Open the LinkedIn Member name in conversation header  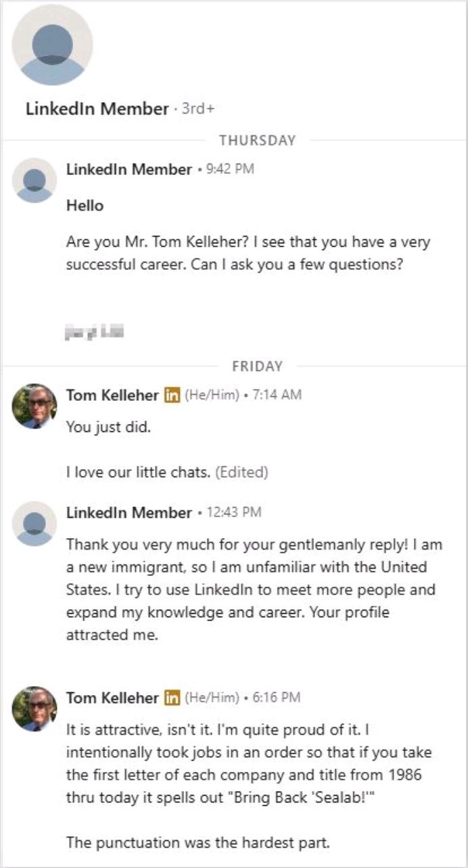click(x=97, y=109)
